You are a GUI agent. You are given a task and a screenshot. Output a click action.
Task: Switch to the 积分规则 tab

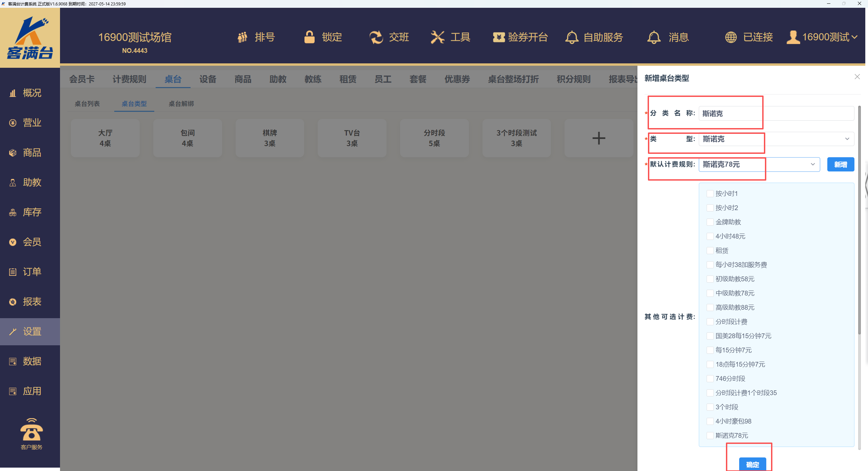574,79
